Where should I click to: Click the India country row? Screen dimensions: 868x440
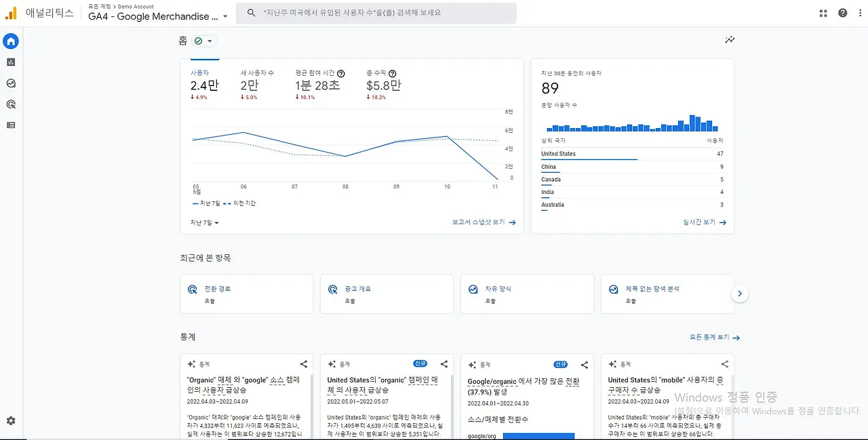click(x=632, y=193)
